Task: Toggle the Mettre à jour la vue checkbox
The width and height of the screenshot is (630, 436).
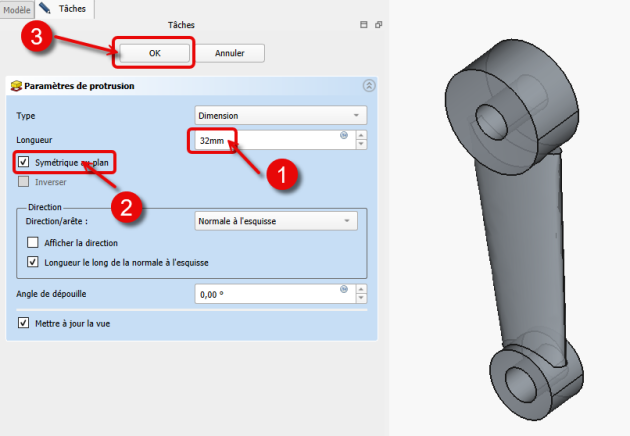Action: pyautogui.click(x=24, y=323)
